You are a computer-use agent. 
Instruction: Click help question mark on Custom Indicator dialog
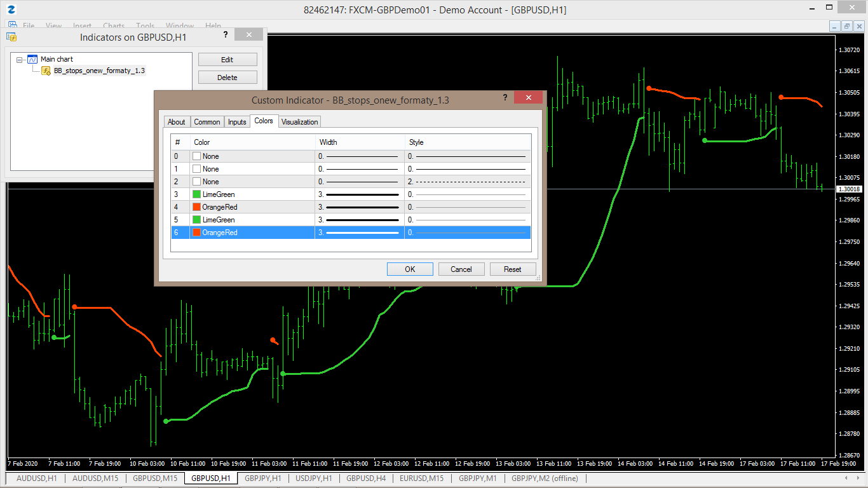[x=505, y=97]
